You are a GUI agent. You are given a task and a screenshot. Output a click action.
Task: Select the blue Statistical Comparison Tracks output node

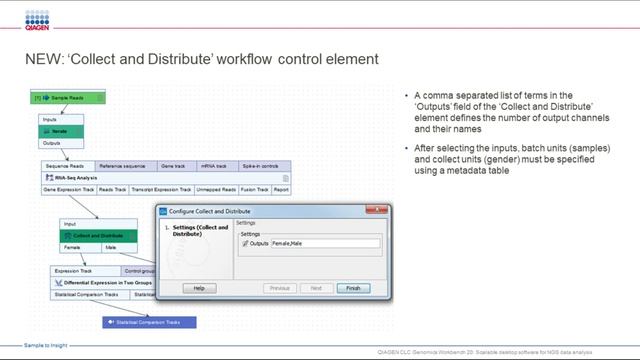pos(149,322)
